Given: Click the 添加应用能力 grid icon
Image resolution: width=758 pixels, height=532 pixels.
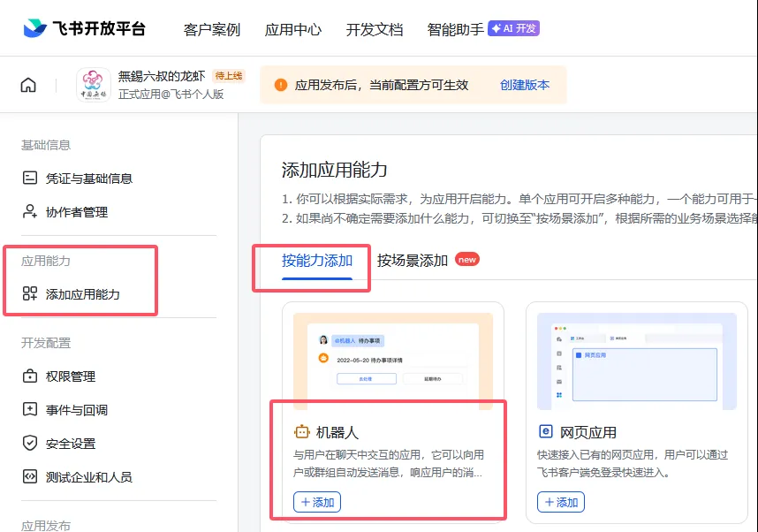Looking at the screenshot, I should 30,293.
